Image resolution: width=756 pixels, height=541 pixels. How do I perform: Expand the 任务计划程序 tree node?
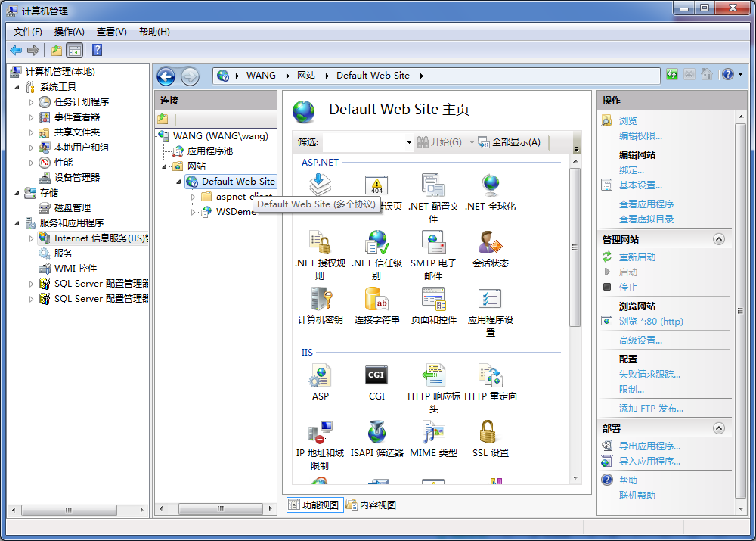(x=31, y=102)
